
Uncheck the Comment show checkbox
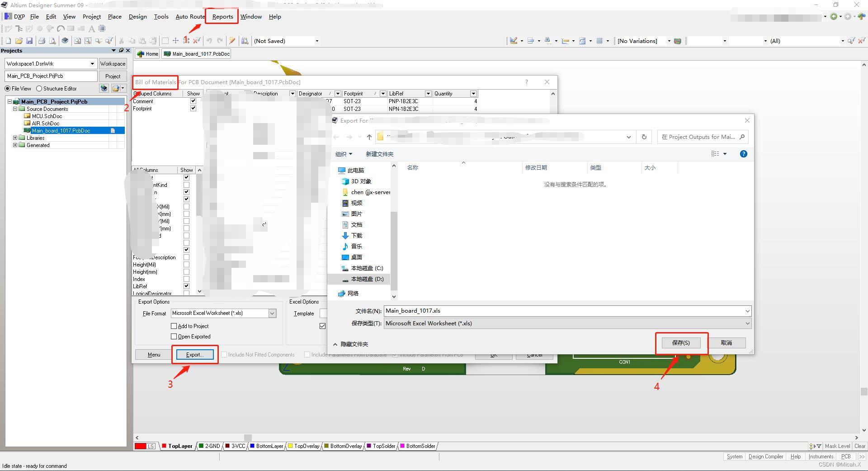[193, 101]
